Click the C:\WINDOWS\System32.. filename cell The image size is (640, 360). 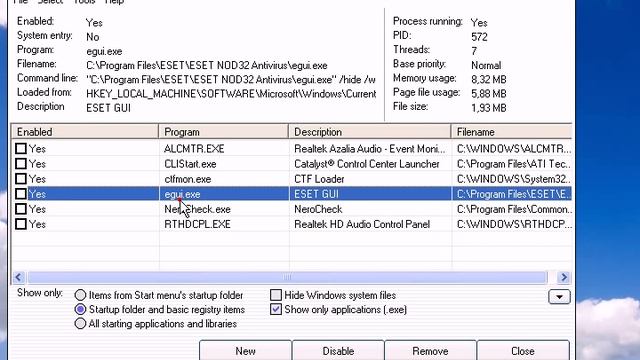514,179
